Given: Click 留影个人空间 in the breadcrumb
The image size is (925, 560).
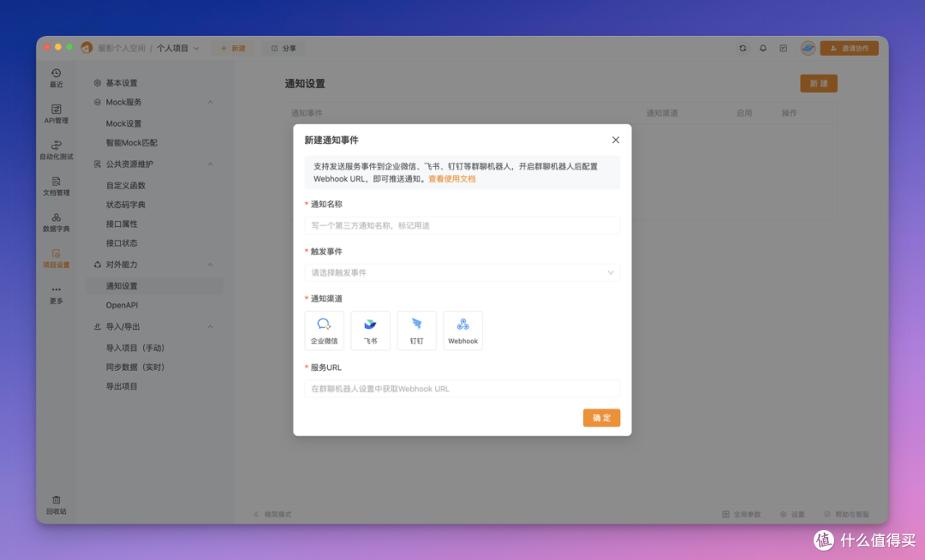Looking at the screenshot, I should click(122, 48).
